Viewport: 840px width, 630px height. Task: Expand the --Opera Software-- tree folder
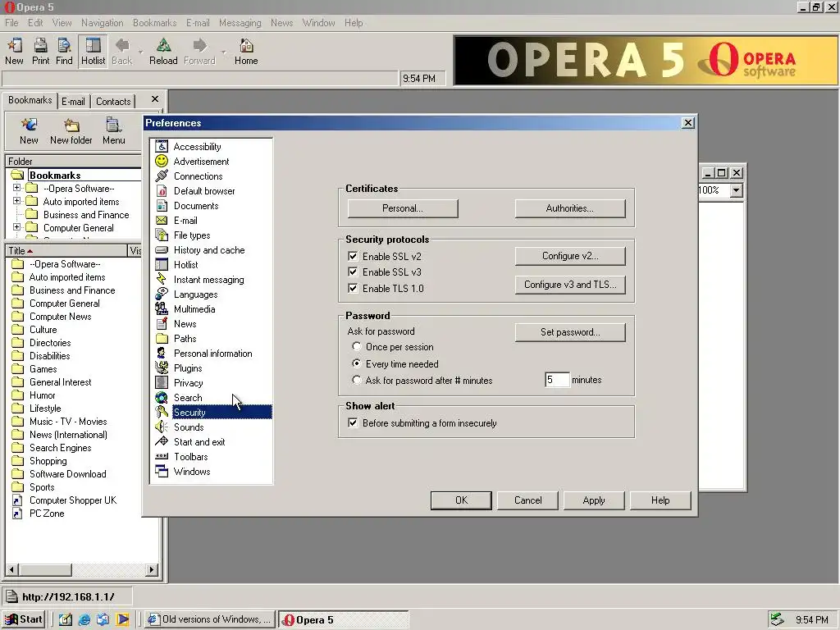tap(16, 188)
